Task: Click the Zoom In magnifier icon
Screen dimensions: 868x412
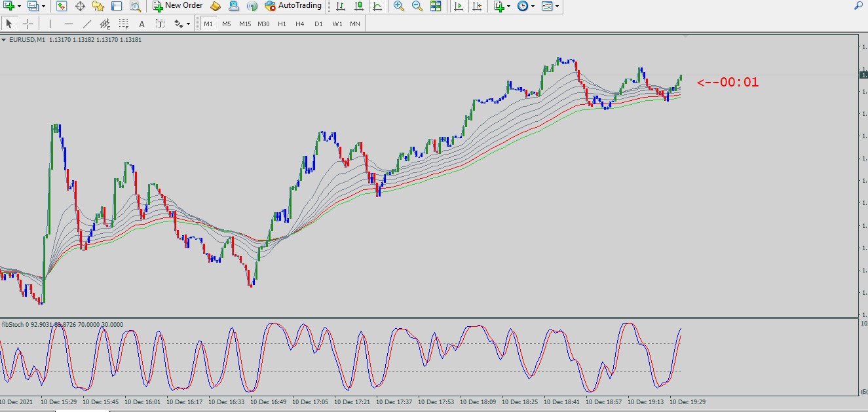Action: (398, 6)
